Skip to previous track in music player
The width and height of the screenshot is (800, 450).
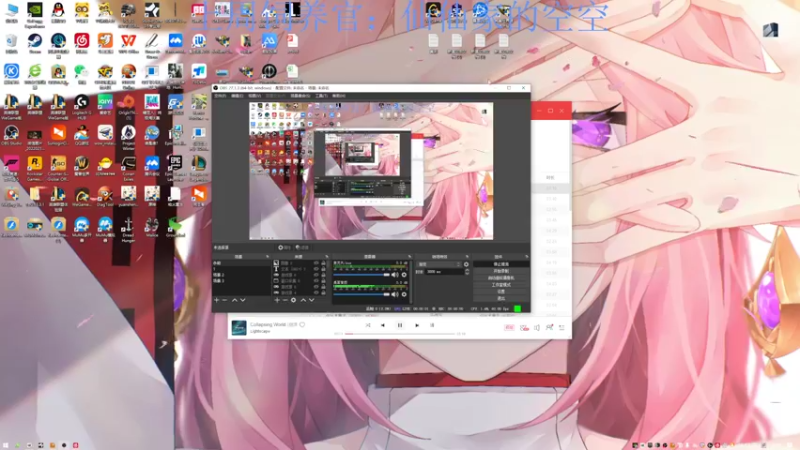click(x=383, y=325)
